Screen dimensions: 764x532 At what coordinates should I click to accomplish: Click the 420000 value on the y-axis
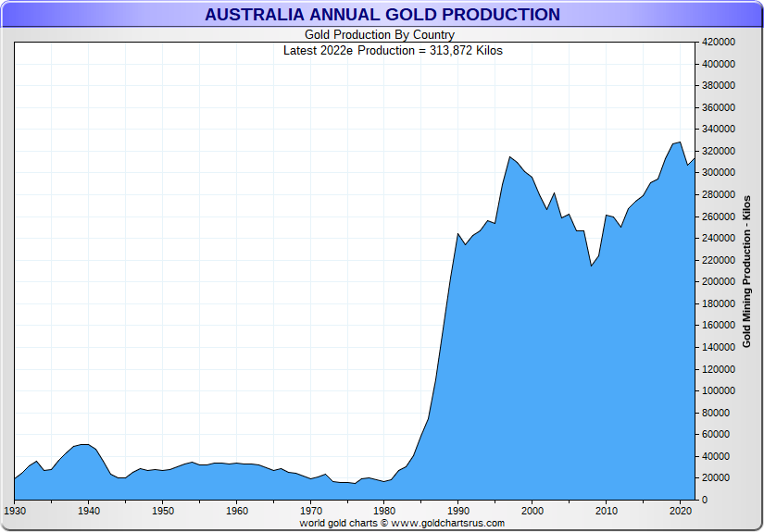tap(719, 43)
